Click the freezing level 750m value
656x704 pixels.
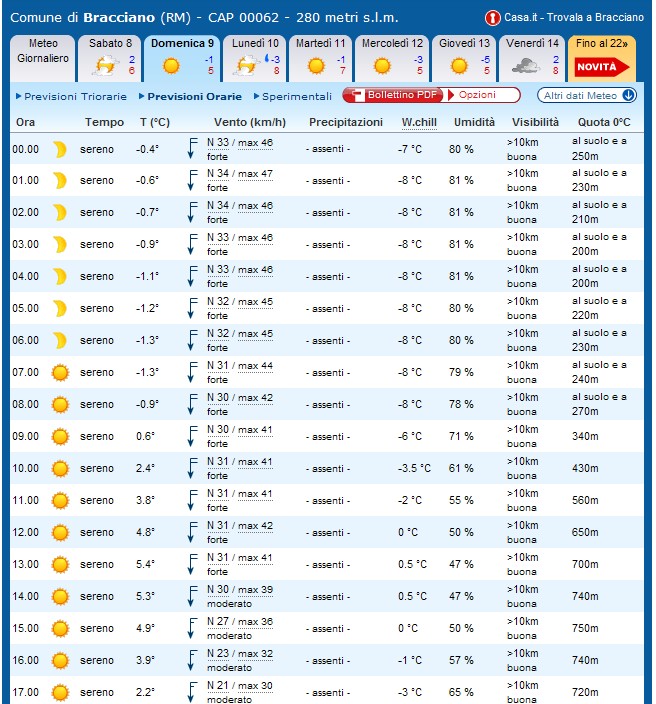pyautogui.click(x=585, y=629)
